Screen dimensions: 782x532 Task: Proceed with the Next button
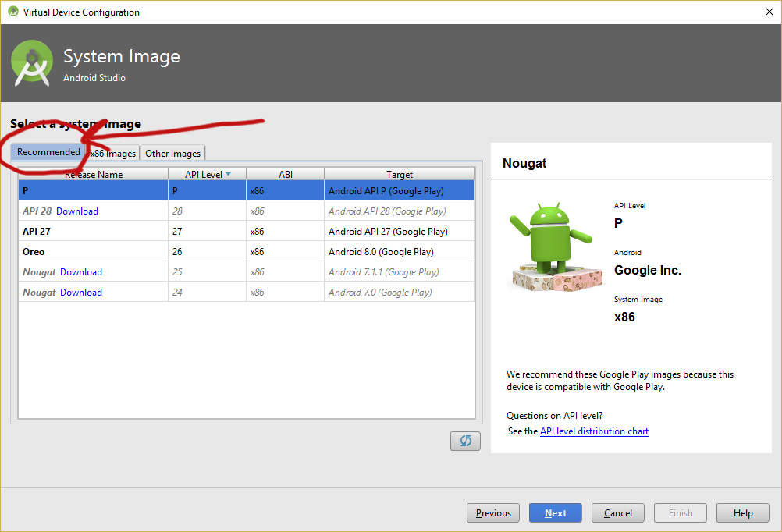[x=556, y=513]
